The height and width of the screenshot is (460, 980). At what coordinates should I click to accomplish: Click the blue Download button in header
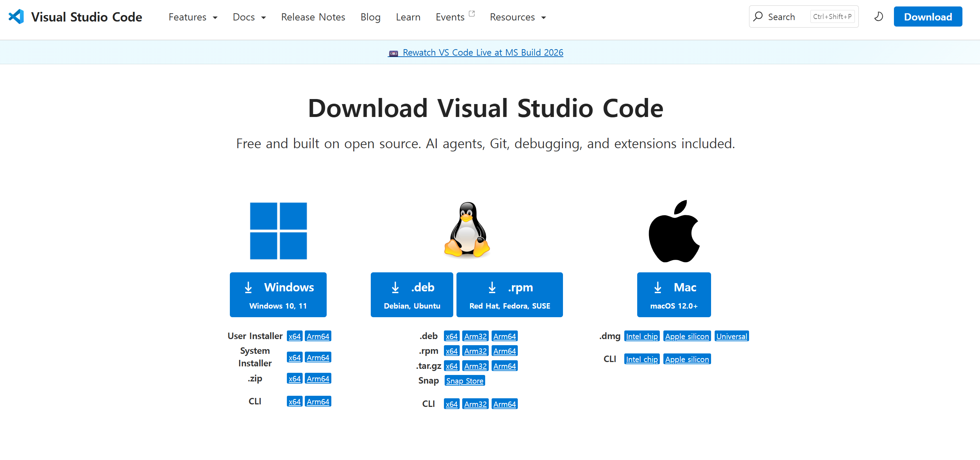(x=928, y=17)
